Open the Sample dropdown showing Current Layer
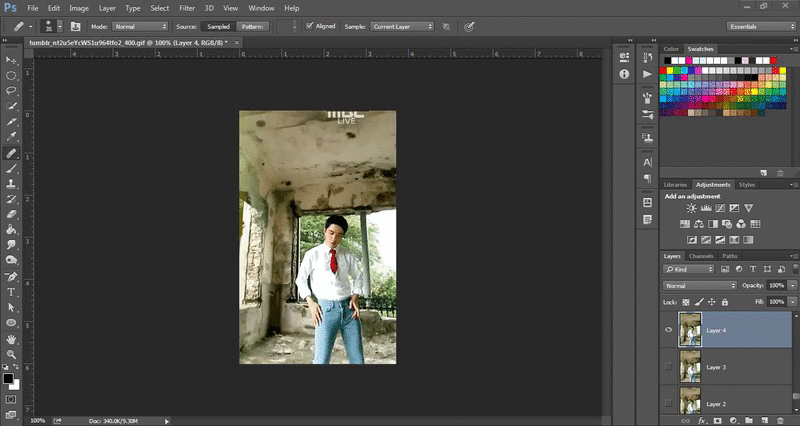Viewport: 800px width, 426px height. point(401,26)
